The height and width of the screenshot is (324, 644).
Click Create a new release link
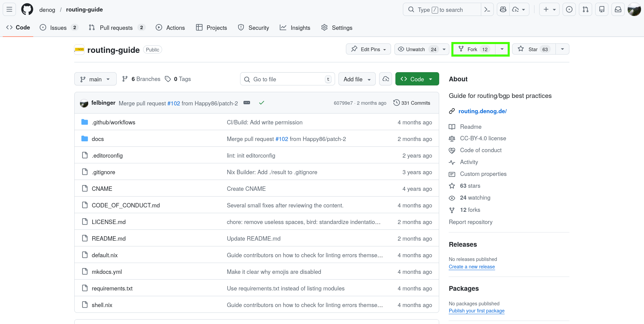[x=471, y=267]
